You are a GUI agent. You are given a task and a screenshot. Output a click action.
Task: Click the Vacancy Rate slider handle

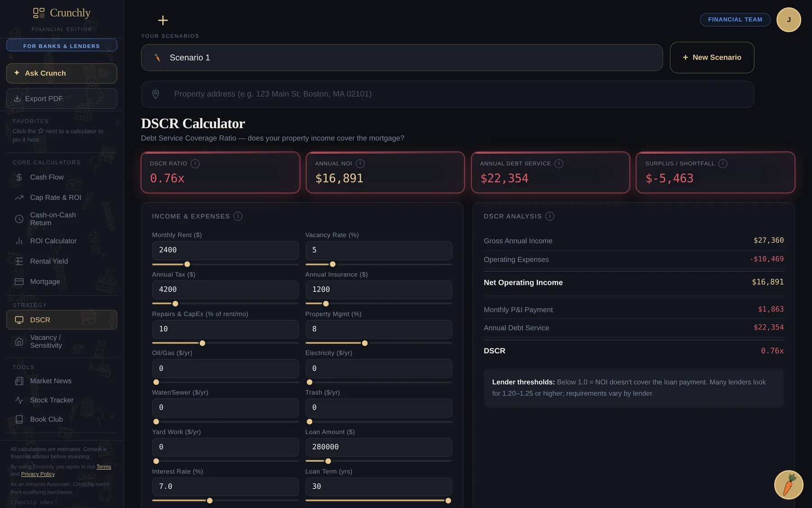(x=332, y=264)
